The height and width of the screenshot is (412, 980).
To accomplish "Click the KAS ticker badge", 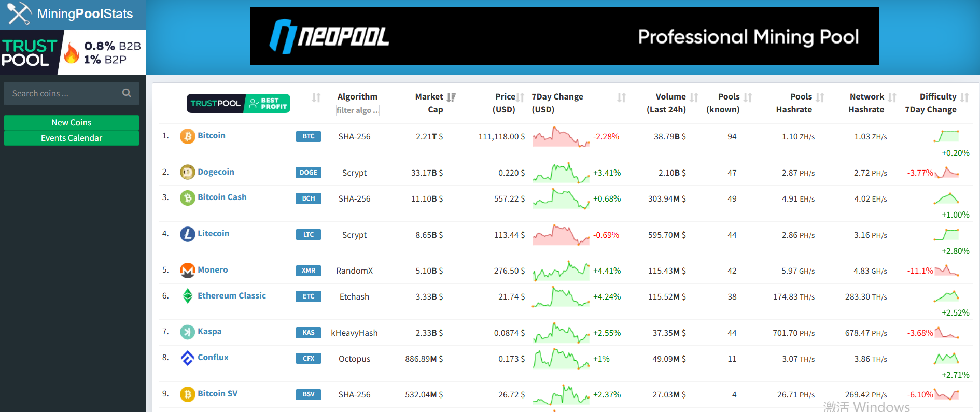I will pyautogui.click(x=309, y=333).
